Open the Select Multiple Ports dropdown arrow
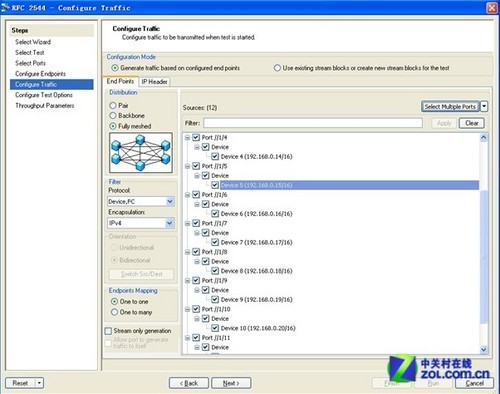The width and height of the screenshot is (500, 394). tap(484, 106)
